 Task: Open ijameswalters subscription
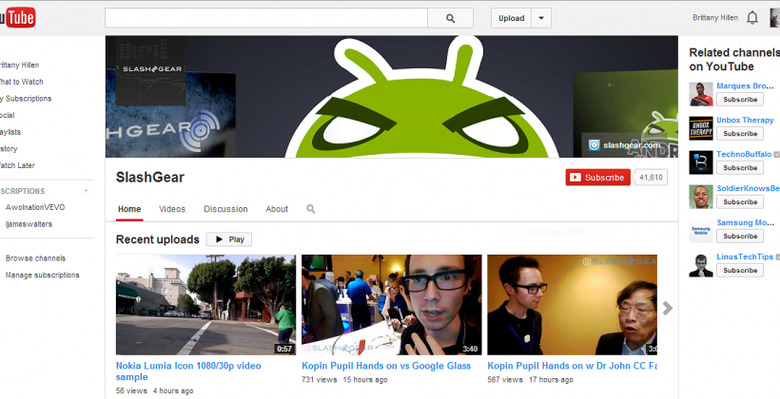[29, 224]
